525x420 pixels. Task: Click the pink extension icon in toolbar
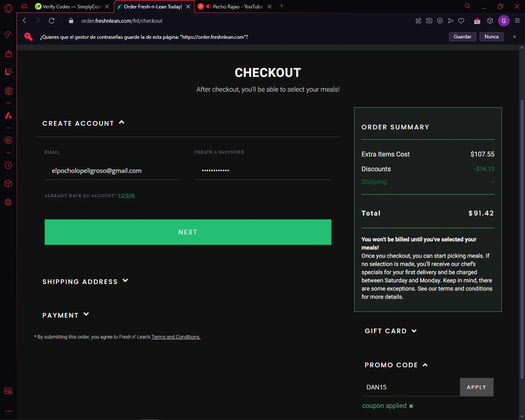click(477, 21)
